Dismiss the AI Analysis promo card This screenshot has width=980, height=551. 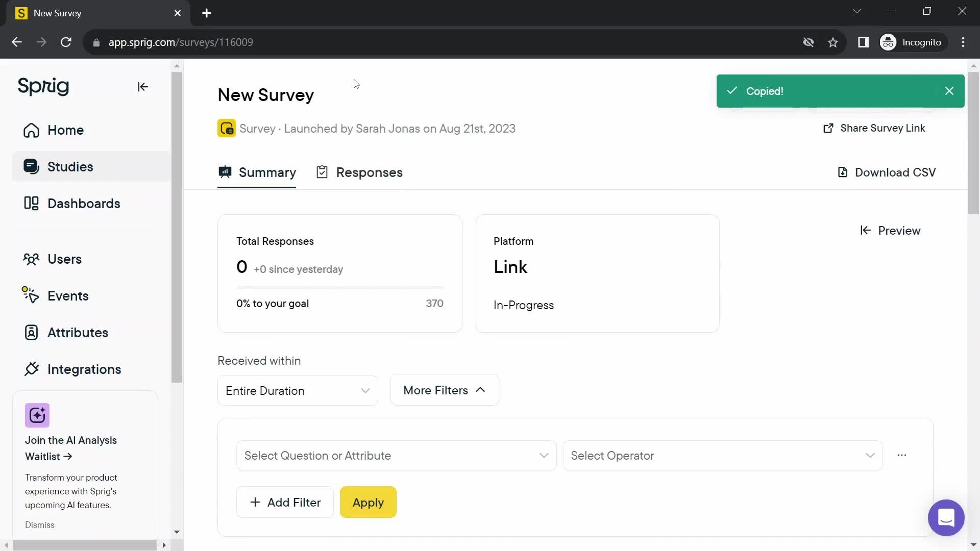click(x=40, y=525)
